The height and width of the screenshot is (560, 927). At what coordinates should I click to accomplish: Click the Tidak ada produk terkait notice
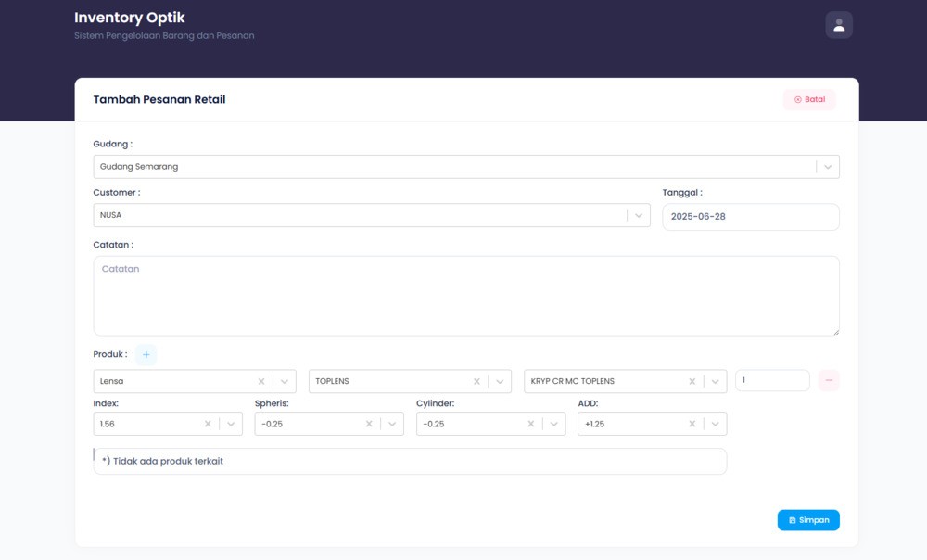410,461
